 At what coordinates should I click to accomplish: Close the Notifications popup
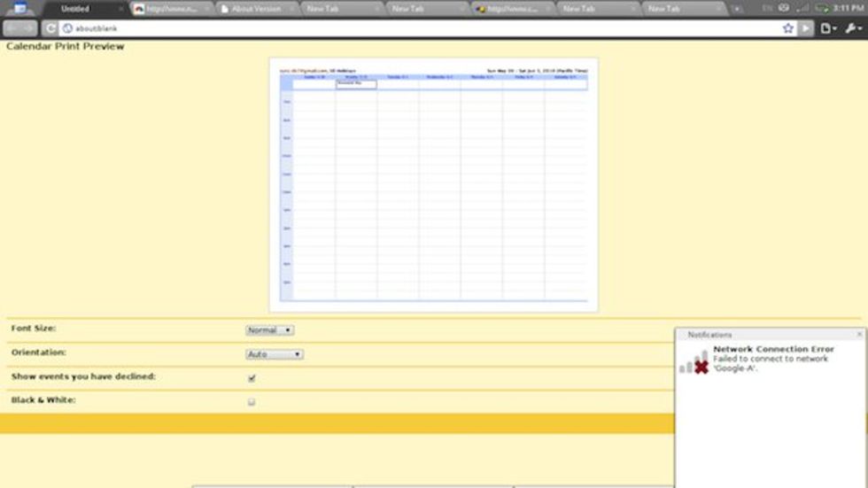click(x=859, y=335)
